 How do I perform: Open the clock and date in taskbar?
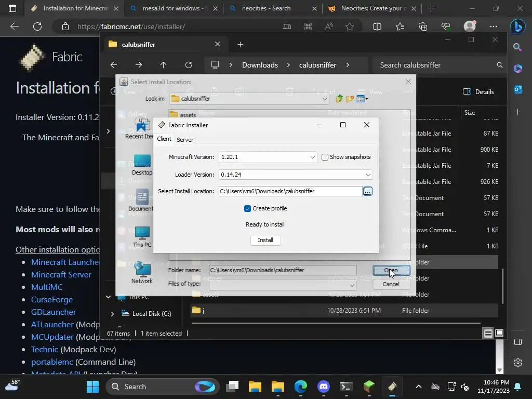(x=494, y=387)
